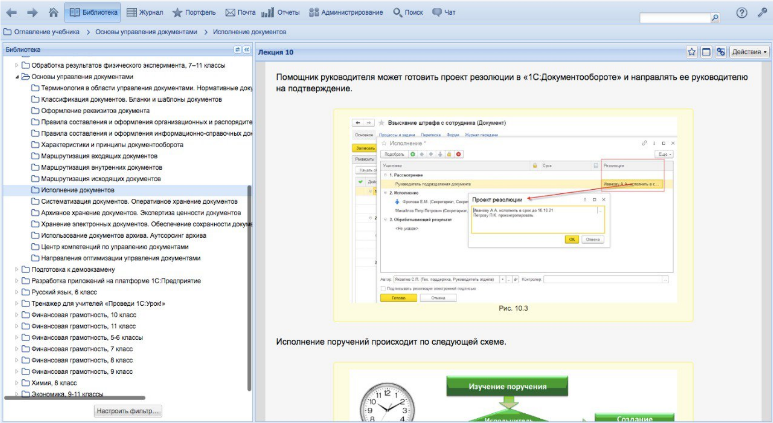The height and width of the screenshot is (423, 773).
Task: Click the window view icon in lecture header
Action: 706,52
